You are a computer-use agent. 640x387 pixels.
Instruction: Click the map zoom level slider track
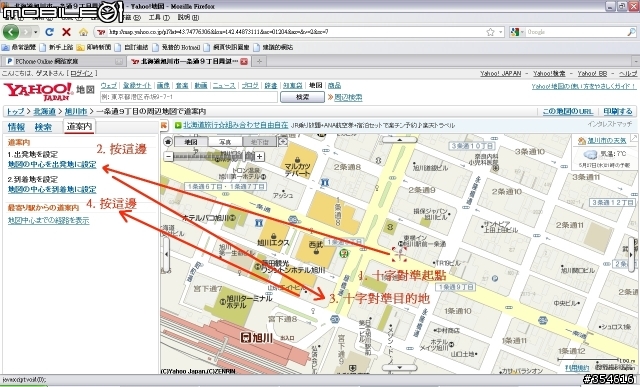point(214,156)
